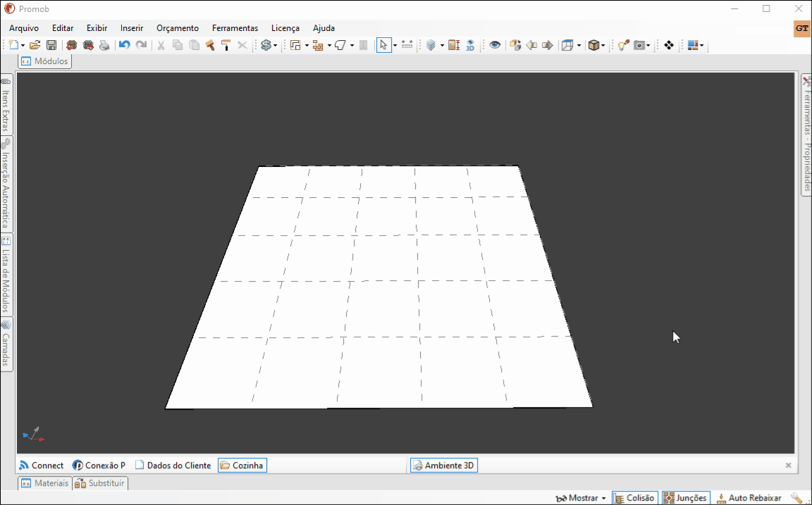Click the freeform shape tool icon
Screen dimensions: 812x505
340,45
